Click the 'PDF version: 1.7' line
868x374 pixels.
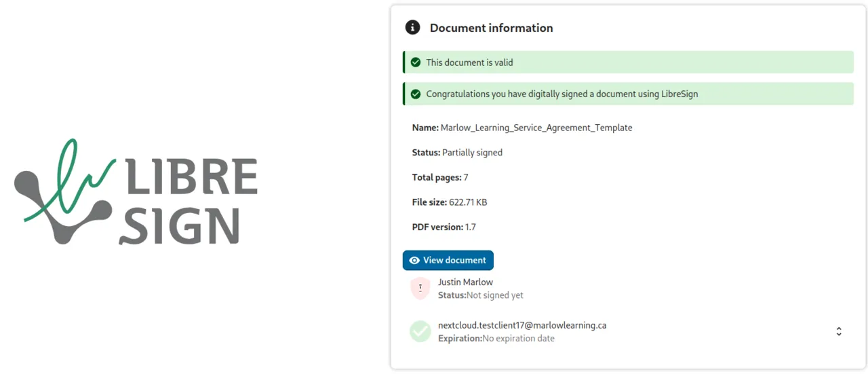pyautogui.click(x=444, y=227)
